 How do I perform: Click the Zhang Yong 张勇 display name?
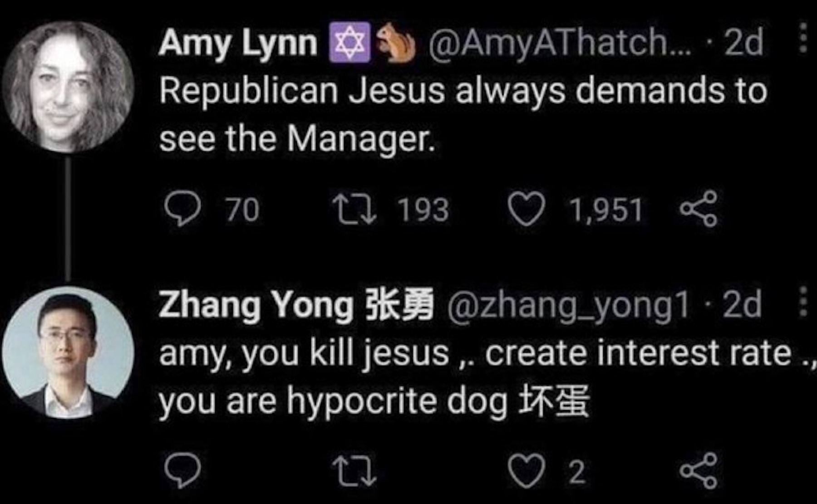[295, 304]
